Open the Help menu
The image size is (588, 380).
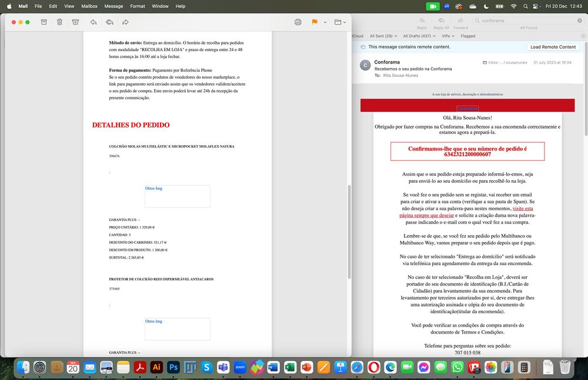point(181,6)
